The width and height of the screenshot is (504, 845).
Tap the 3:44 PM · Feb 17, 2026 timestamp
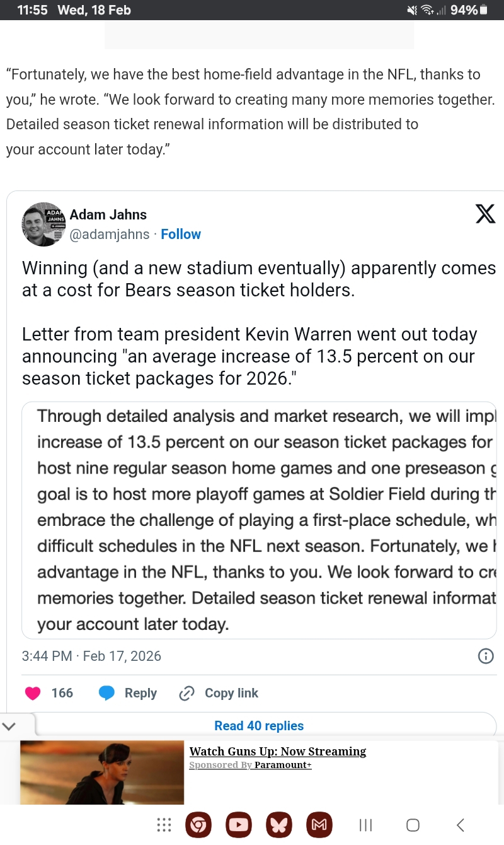(91, 656)
